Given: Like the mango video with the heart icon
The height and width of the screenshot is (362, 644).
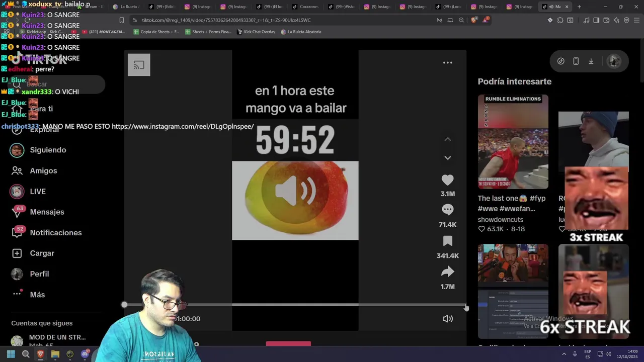Looking at the screenshot, I should pos(447,180).
